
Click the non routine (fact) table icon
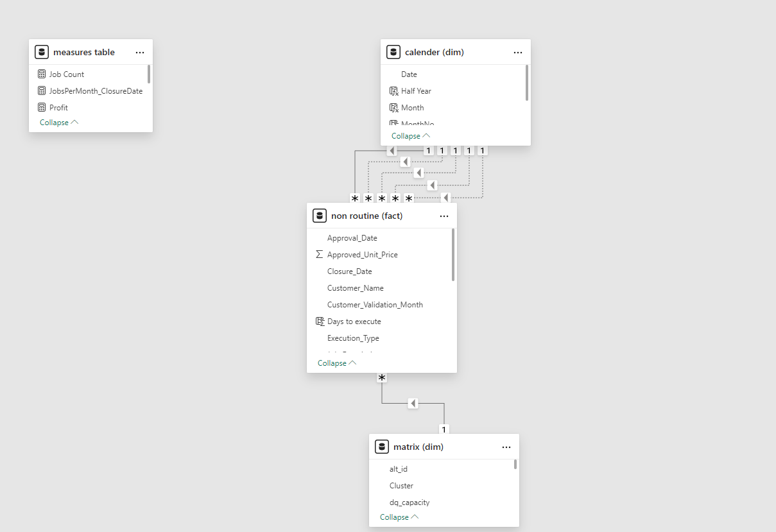pos(320,216)
